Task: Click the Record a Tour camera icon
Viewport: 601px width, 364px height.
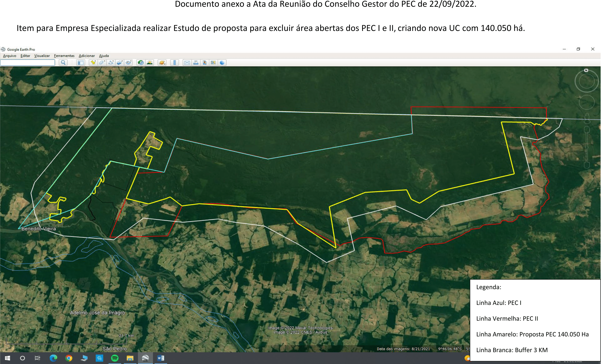Action: 129,63
